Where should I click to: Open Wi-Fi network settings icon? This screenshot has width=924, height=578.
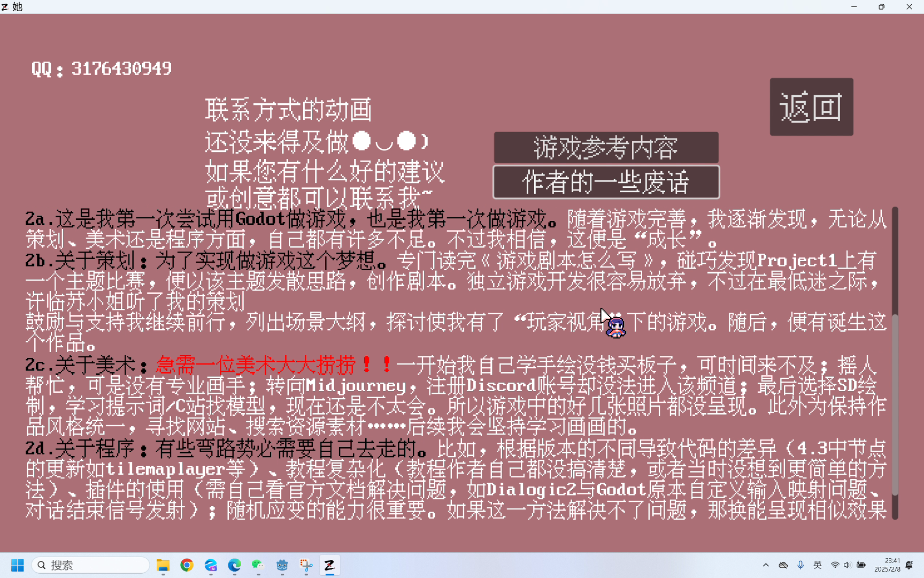pos(835,565)
